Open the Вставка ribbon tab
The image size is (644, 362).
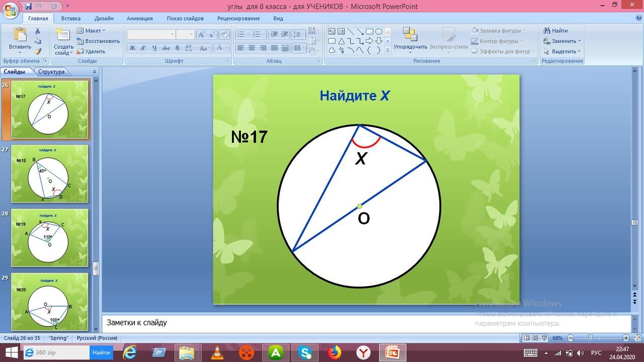71,19
